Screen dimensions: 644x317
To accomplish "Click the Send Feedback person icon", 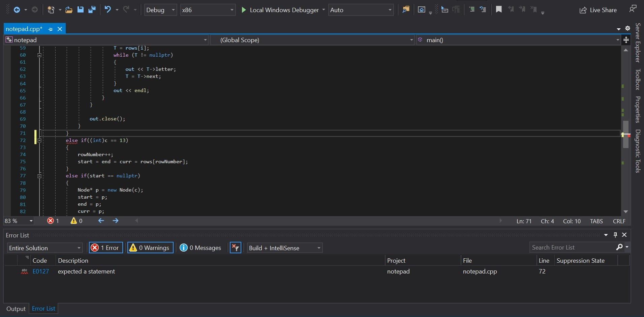I will coord(633,9).
